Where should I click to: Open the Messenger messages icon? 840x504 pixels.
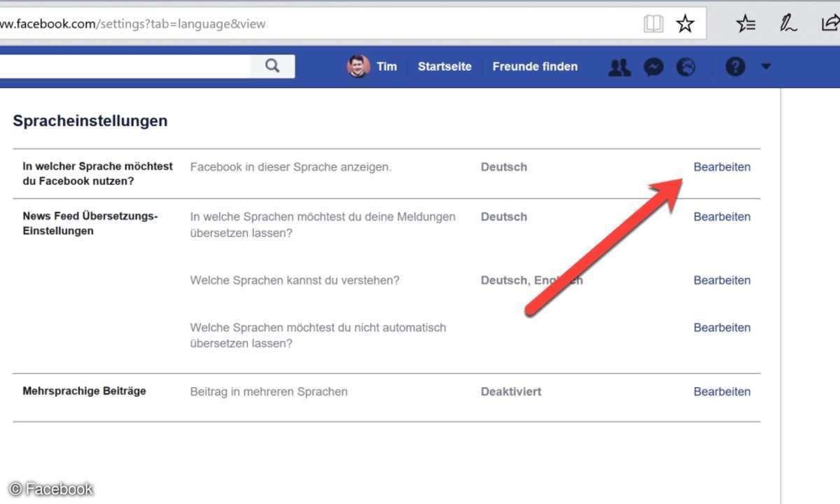pos(654,67)
